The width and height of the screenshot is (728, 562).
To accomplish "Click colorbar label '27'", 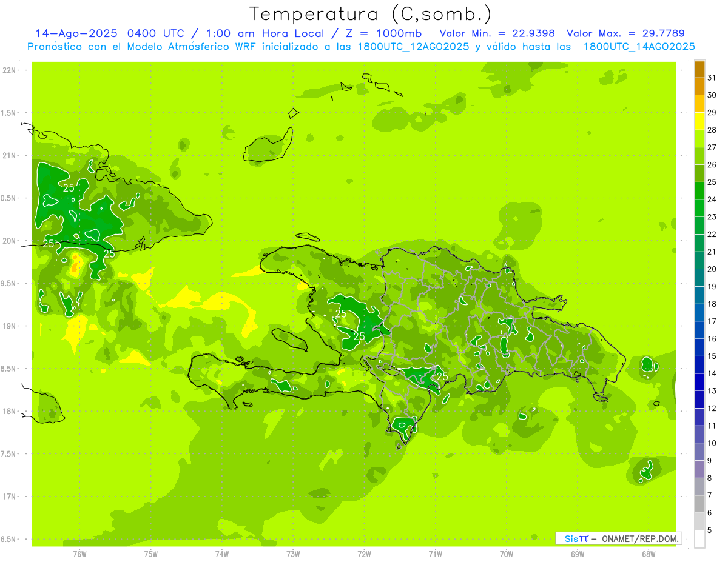I will (712, 147).
